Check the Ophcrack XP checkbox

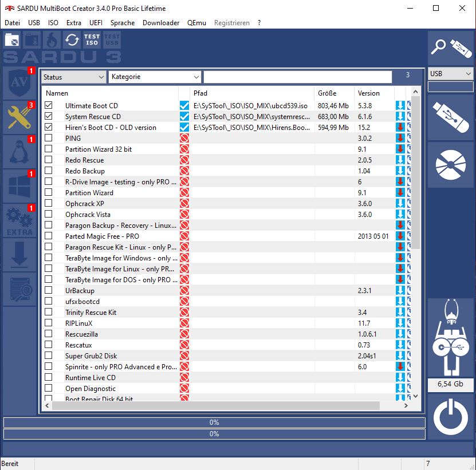coord(48,203)
